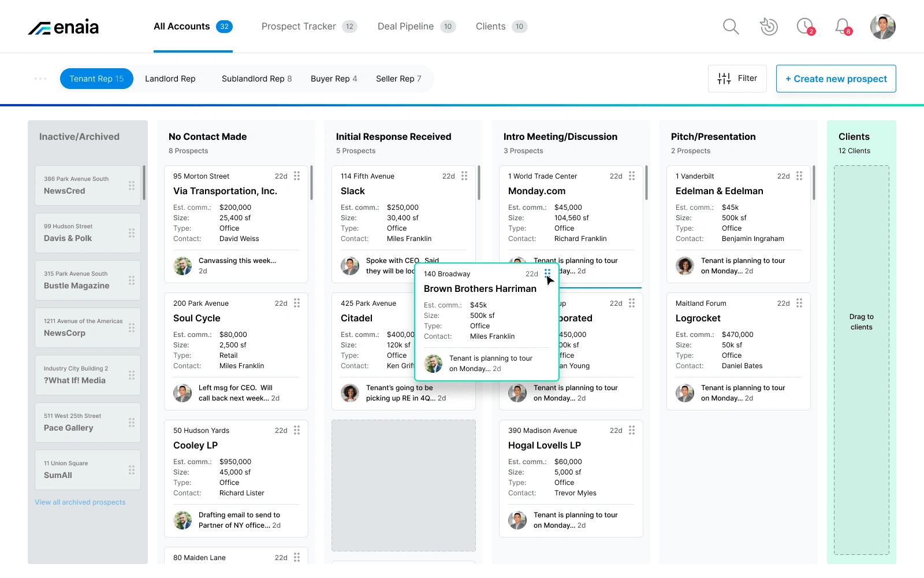Switch to Deal Pipeline tab
Screen dimensions: 924x578
416,27
